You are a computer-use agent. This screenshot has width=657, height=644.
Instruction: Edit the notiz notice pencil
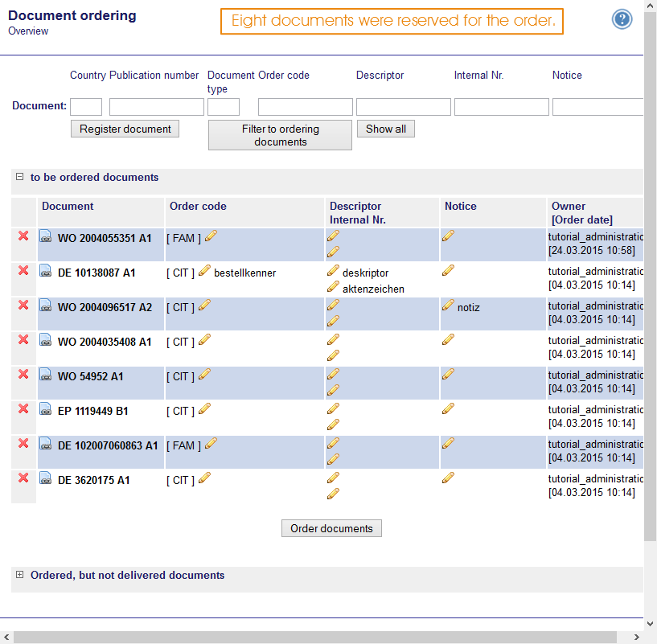(448, 305)
